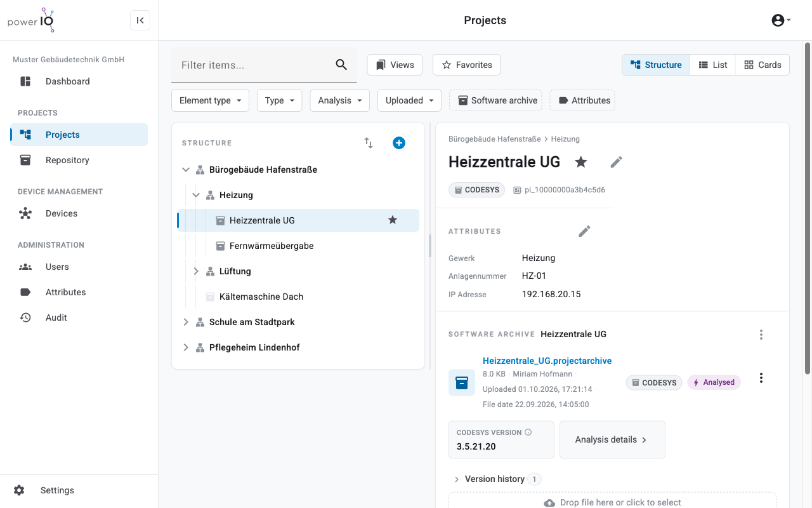Image resolution: width=812 pixels, height=508 pixels.
Task: Click the Attributes filter chip
Action: pos(582,100)
